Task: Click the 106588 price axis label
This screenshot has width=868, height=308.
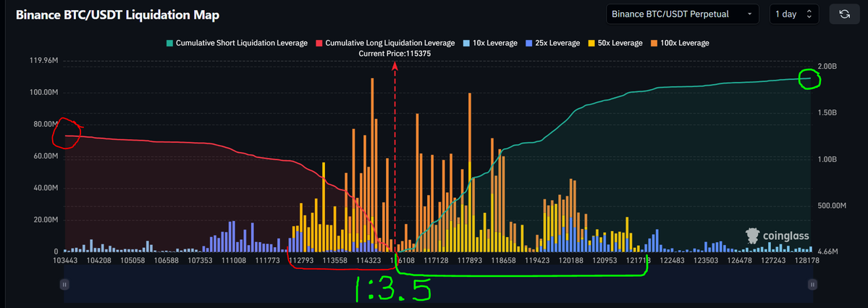Action: [167, 259]
